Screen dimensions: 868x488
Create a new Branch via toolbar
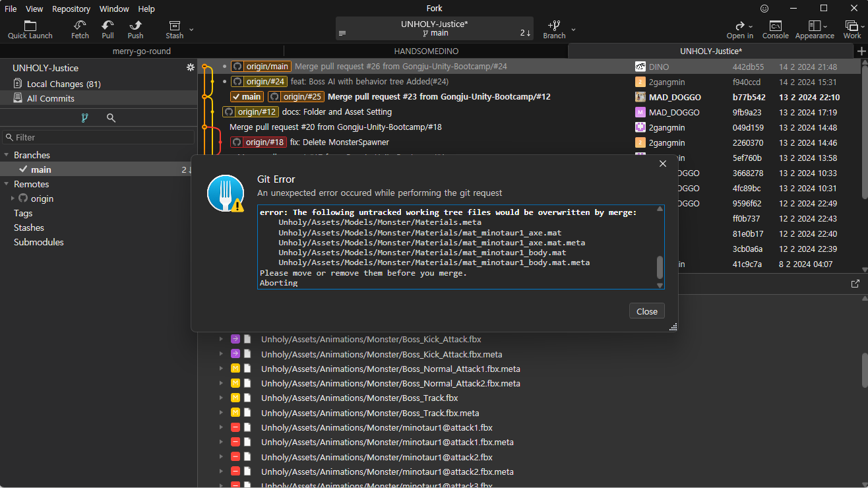click(554, 30)
